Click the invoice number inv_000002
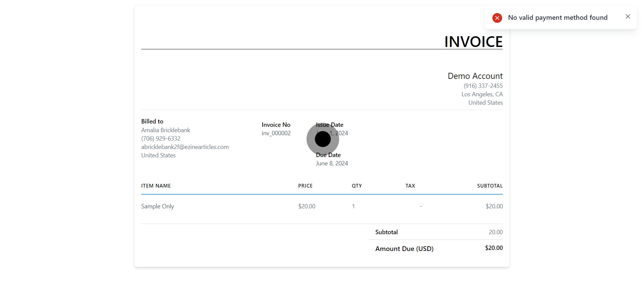 pyautogui.click(x=276, y=133)
